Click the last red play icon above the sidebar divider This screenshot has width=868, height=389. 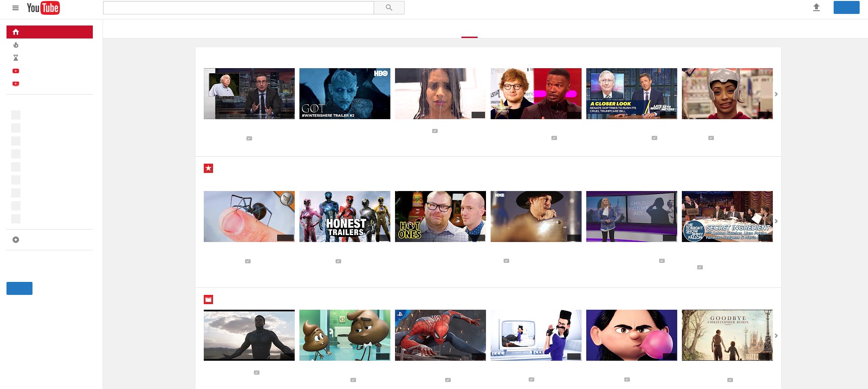(16, 84)
